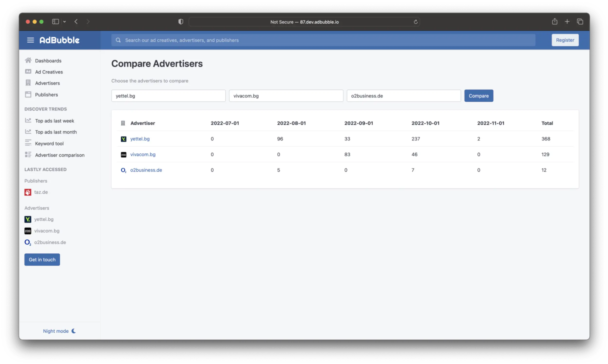Click the o2business.de advertiser input
Viewport: 608px width, 364px height.
[403, 96]
